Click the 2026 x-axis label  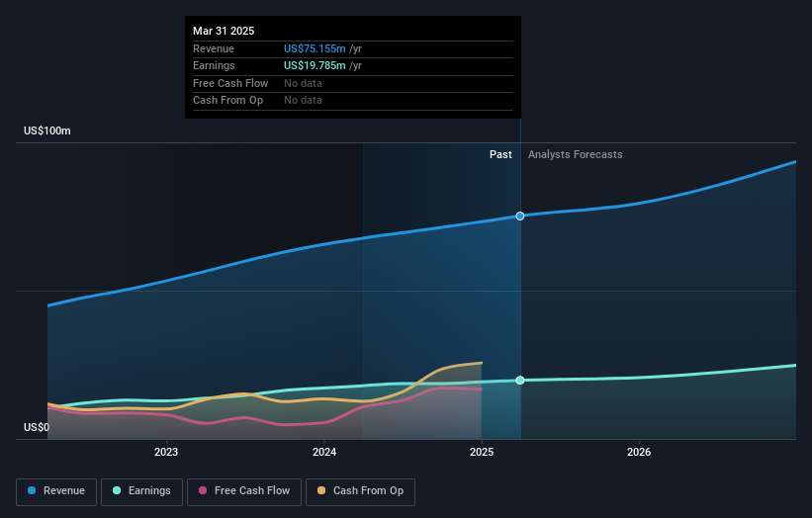(x=639, y=452)
